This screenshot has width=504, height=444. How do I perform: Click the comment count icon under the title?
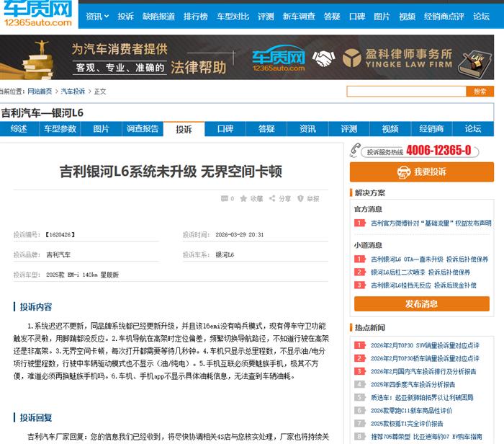[223, 199]
